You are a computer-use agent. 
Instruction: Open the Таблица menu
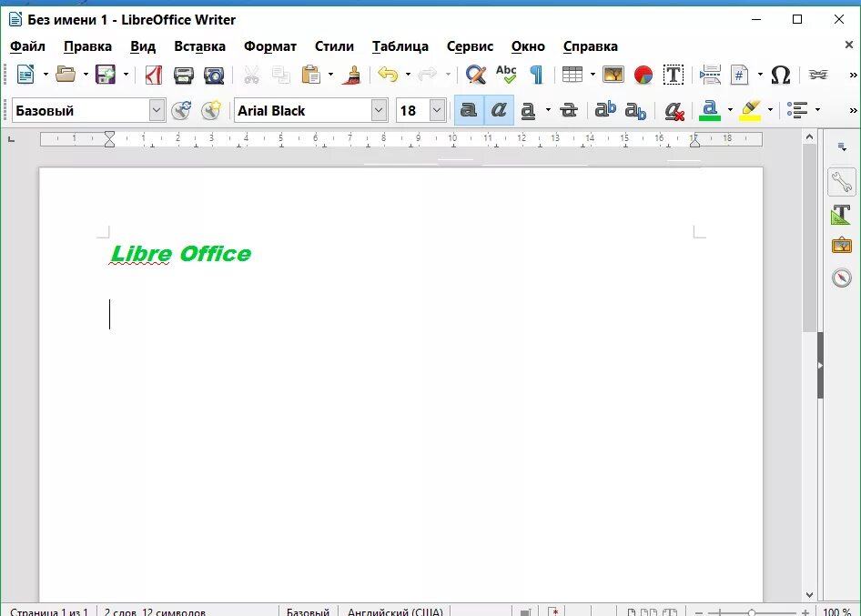(x=400, y=46)
